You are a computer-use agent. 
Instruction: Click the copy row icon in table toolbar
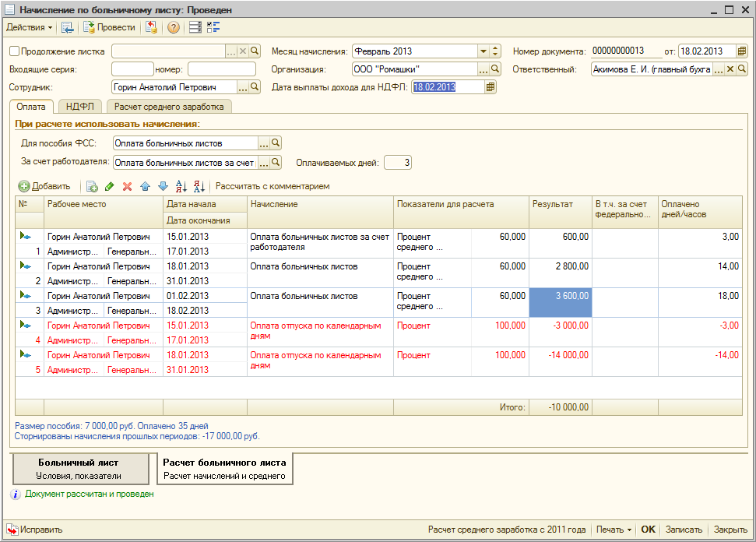pos(92,187)
